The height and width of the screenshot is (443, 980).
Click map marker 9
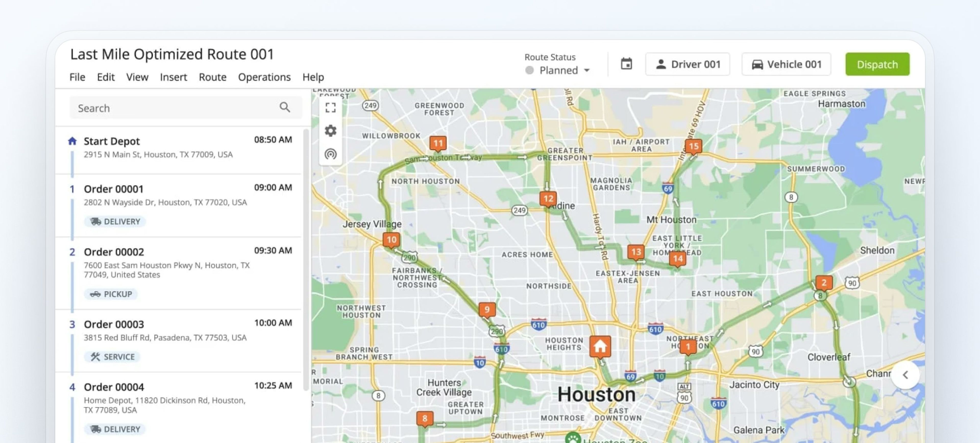(x=487, y=310)
